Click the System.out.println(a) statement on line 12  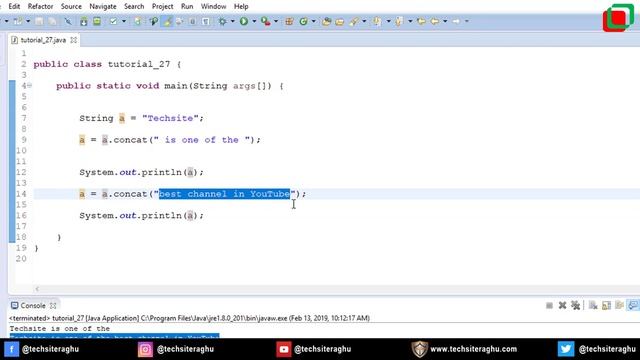coord(142,172)
